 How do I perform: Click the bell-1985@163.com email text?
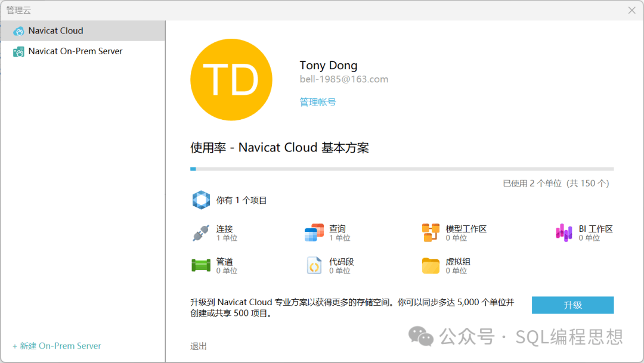[344, 79]
